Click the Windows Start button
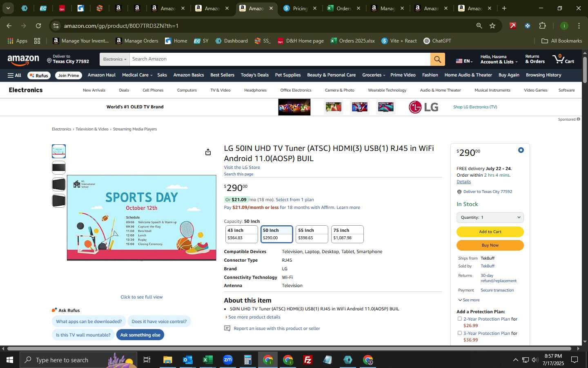 tap(10, 360)
